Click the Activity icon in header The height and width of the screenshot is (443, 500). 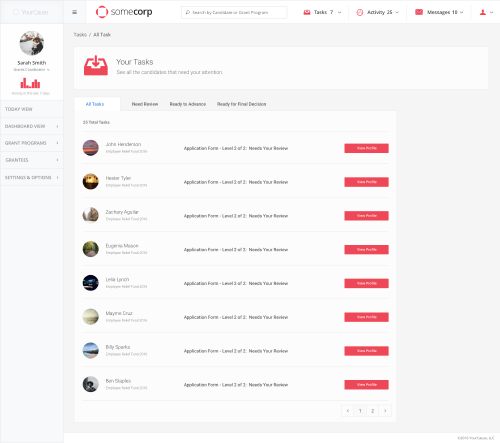click(360, 12)
